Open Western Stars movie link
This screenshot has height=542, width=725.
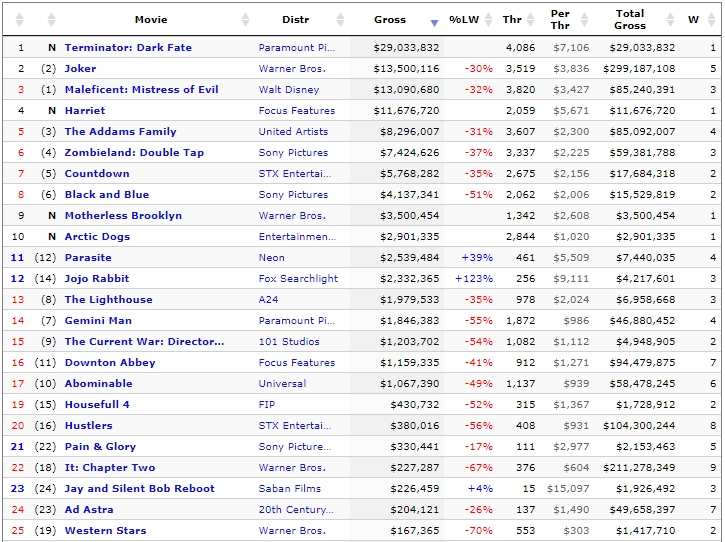(105, 530)
